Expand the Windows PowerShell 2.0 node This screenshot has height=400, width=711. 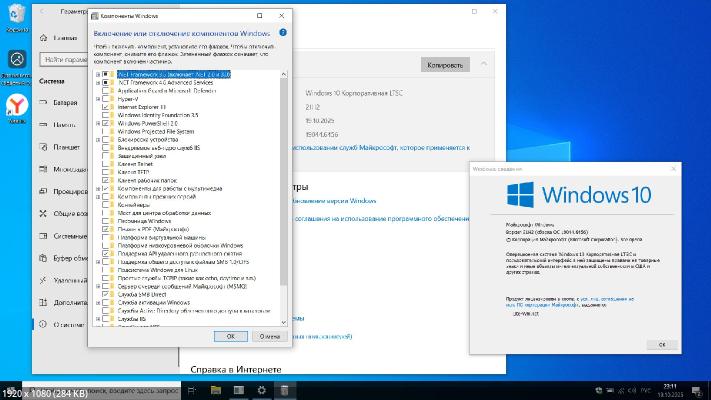pyautogui.click(x=98, y=123)
